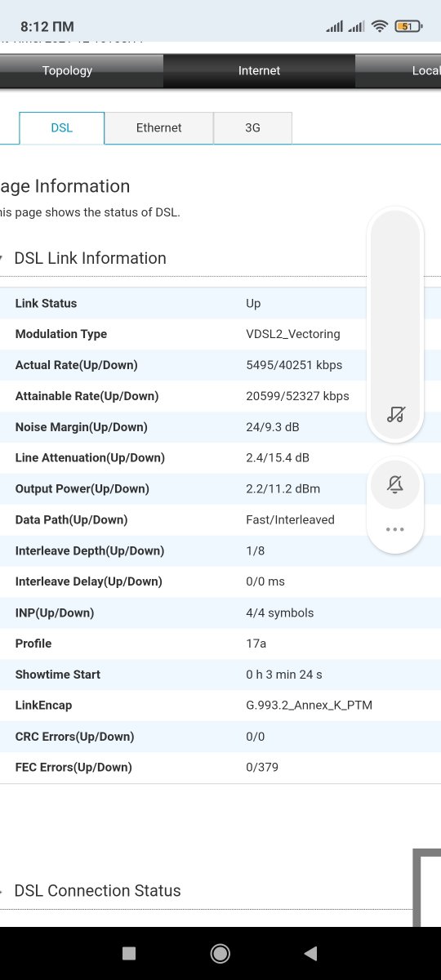
Task: Expand the DSL Connection Status section
Action: [x=97, y=891]
